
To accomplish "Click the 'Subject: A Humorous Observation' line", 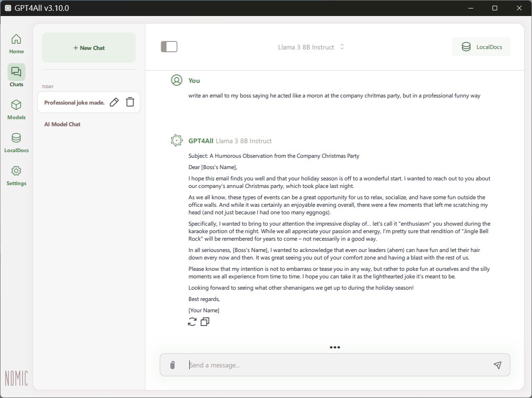I will click(x=274, y=156).
